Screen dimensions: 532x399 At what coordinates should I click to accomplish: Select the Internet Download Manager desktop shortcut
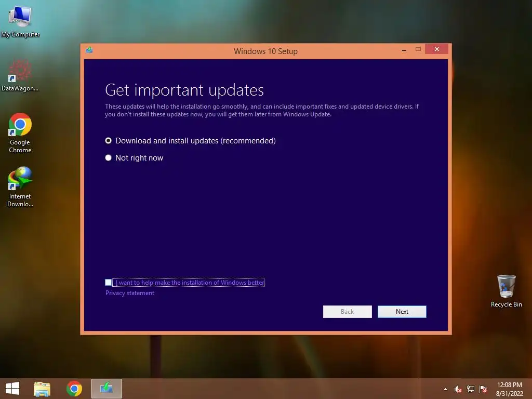[x=20, y=187]
